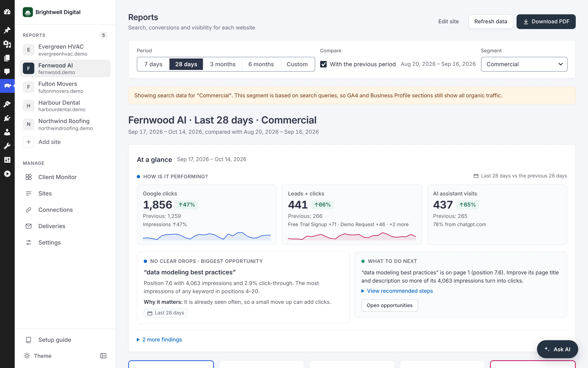This screenshot has width=588, height=368.
Task: Open Pages via stacked-pages icon
Action: coord(7,58)
